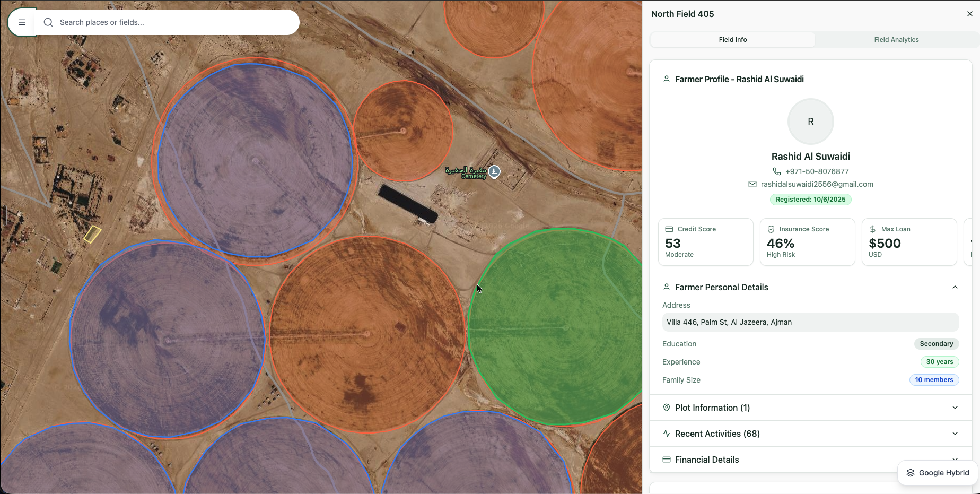Switch to the Field Info tab
Viewport: 980px width, 494px height.
[x=733, y=40]
